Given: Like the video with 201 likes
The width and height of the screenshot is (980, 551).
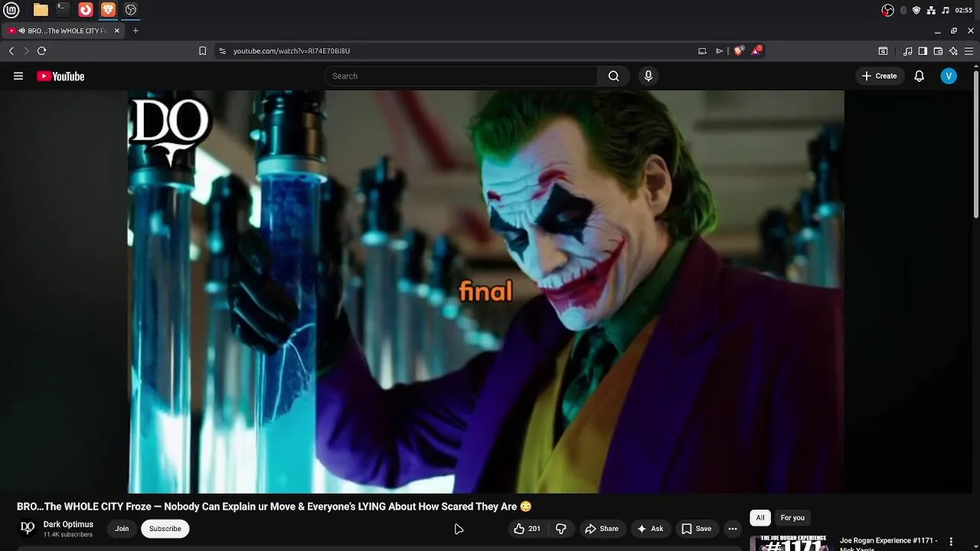Looking at the screenshot, I should pyautogui.click(x=527, y=529).
